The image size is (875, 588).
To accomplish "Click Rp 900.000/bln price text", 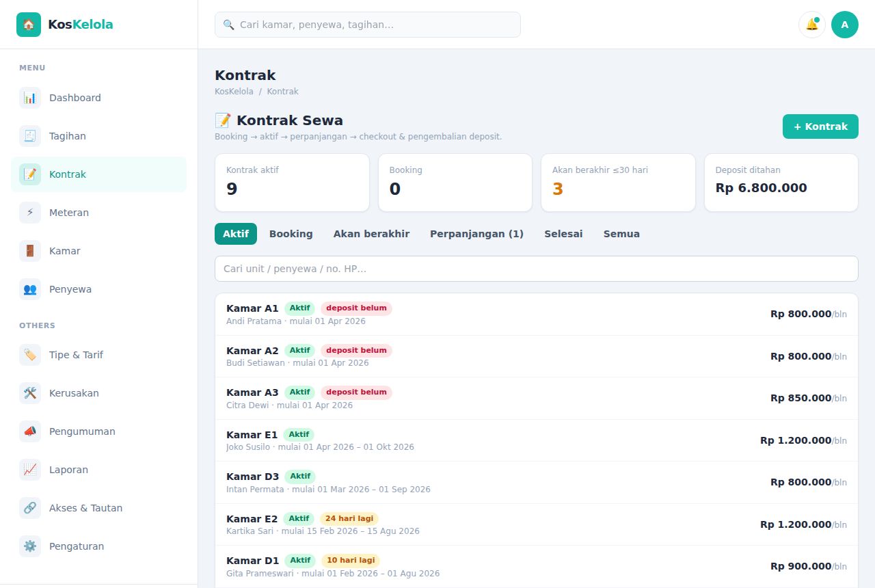I will [x=809, y=566].
